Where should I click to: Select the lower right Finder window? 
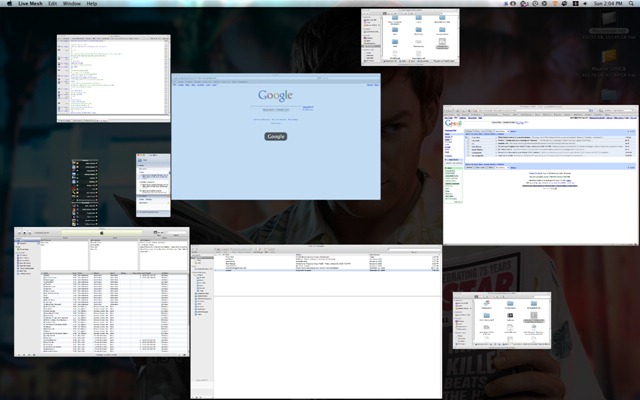pyautogui.click(x=502, y=320)
